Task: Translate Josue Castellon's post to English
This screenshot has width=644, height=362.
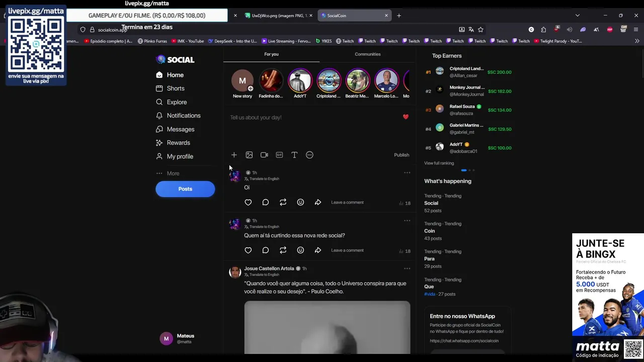Action: click(262, 275)
